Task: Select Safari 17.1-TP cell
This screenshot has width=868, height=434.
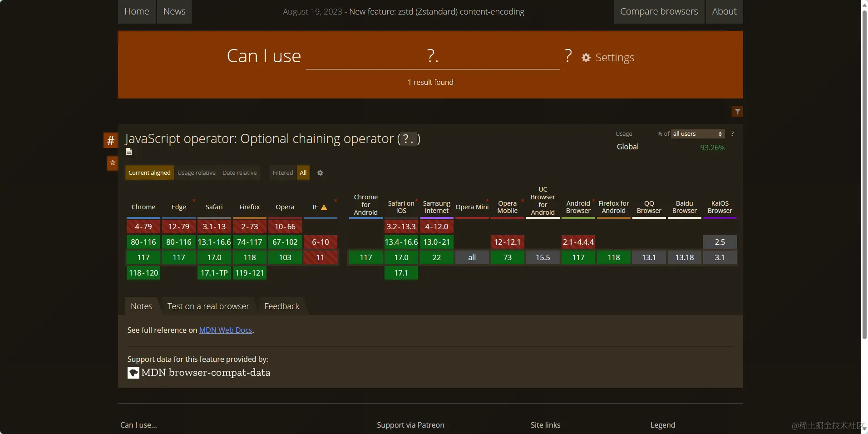Action: click(x=214, y=273)
